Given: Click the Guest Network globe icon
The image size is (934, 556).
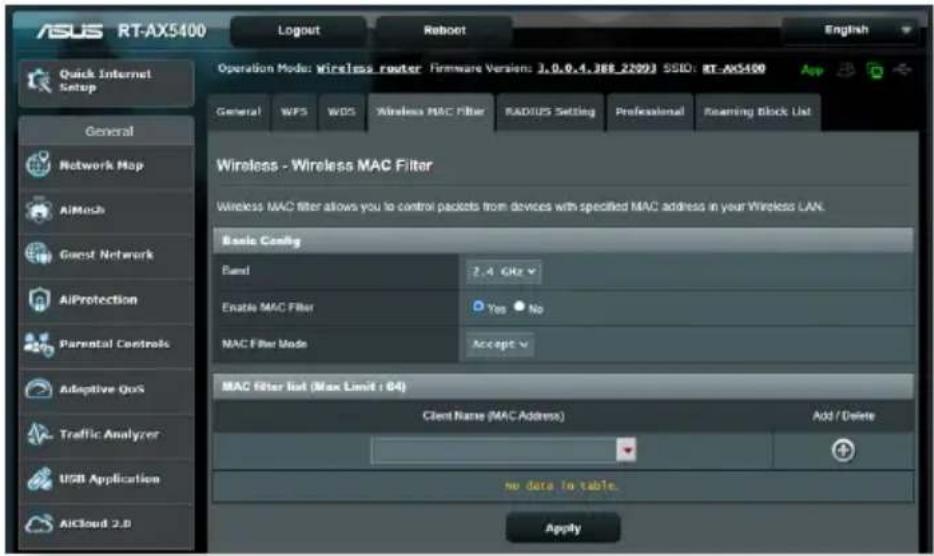Looking at the screenshot, I should tap(39, 254).
